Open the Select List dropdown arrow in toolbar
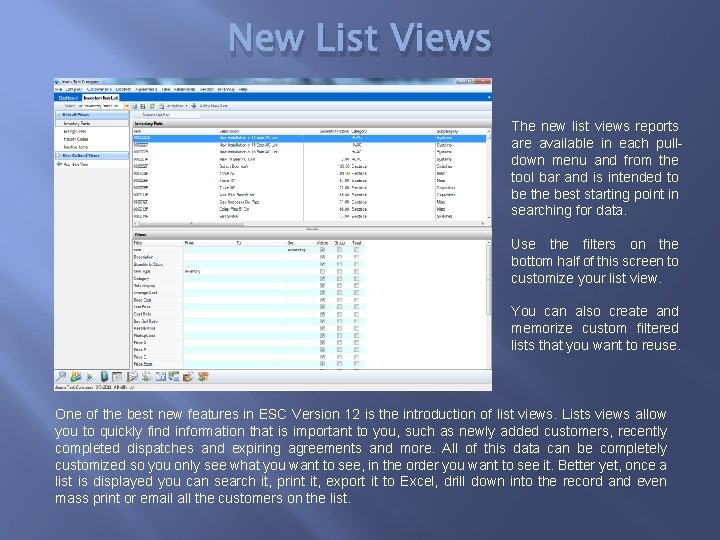Image resolution: width=720 pixels, height=540 pixels. tap(127, 106)
